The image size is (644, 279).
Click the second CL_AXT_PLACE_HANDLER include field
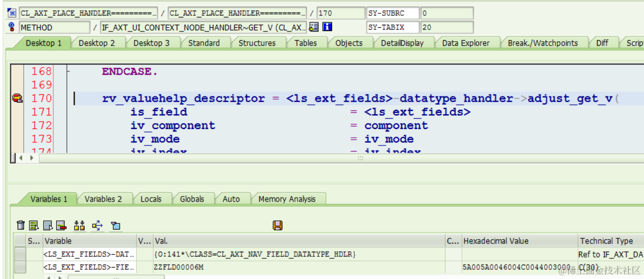(237, 13)
